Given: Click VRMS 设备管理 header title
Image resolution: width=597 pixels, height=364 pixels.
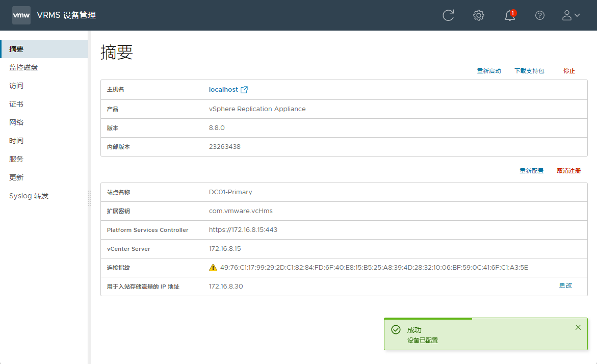Looking at the screenshot, I should 66,15.
